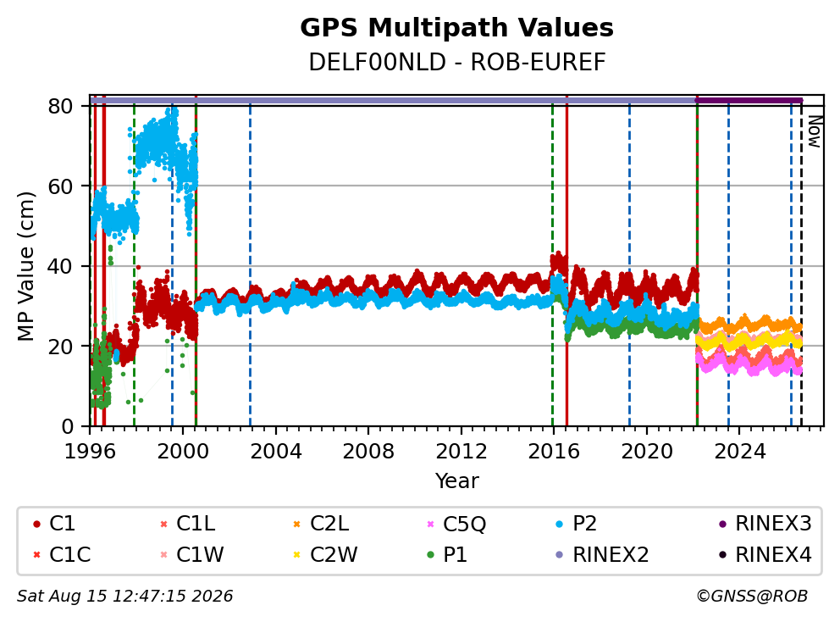Click the subtitle DELF00NLD - ROB-EUREF
The width and height of the screenshot is (840, 622).
point(456,62)
